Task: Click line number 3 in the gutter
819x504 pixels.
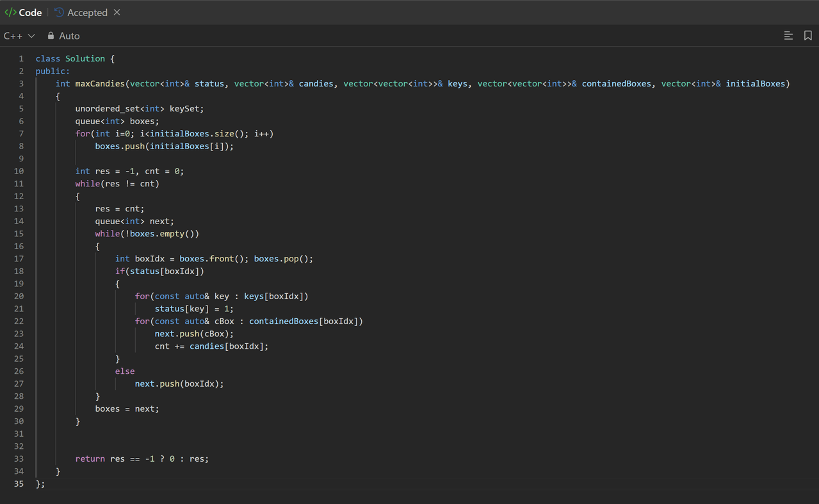Action: [x=21, y=84]
